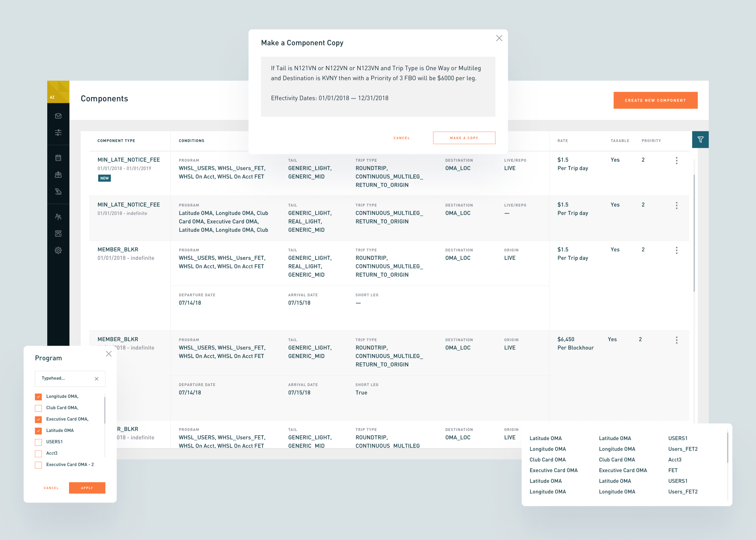The image size is (756, 540).
Task: Click the airplane tail sidebar icon
Action: coord(58,191)
